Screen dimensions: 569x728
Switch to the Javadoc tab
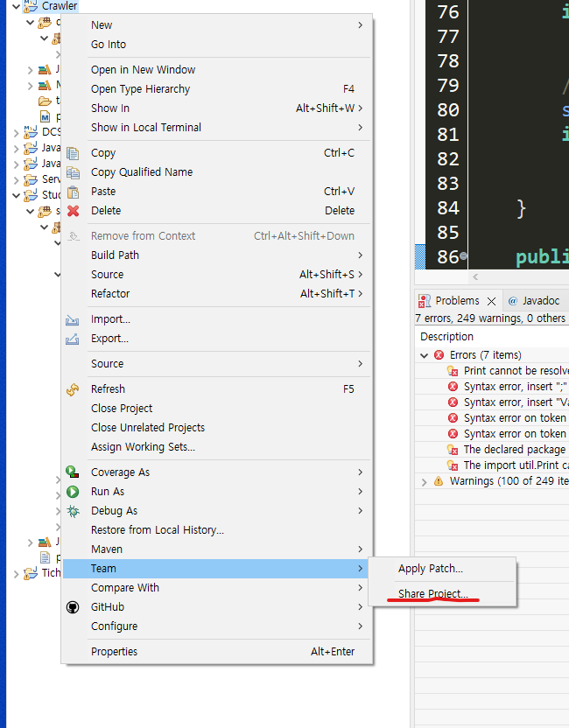pos(534,301)
